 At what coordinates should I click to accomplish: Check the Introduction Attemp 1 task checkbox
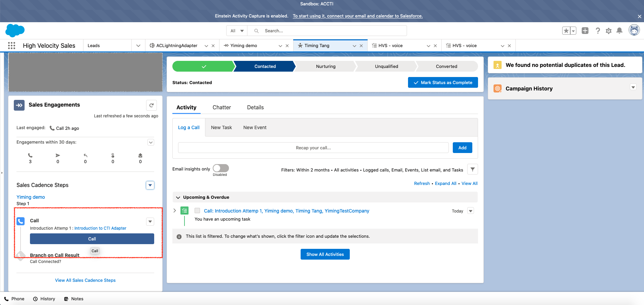click(197, 211)
